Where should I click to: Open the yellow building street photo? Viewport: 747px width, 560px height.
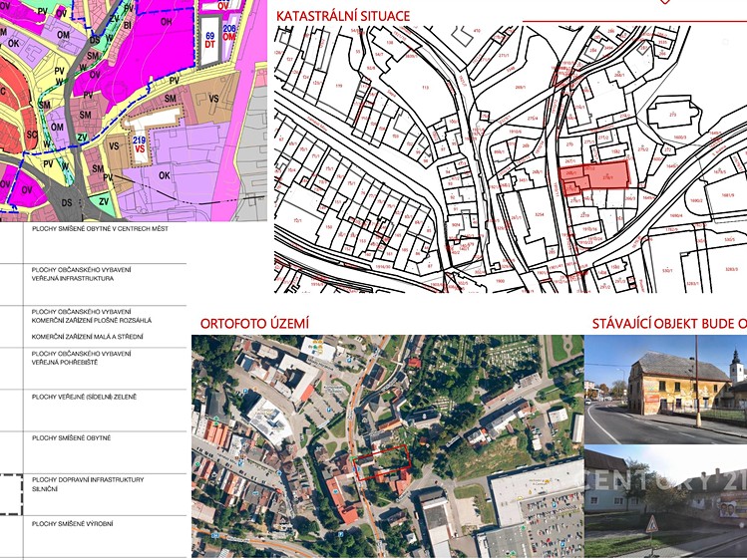[x=665, y=390]
